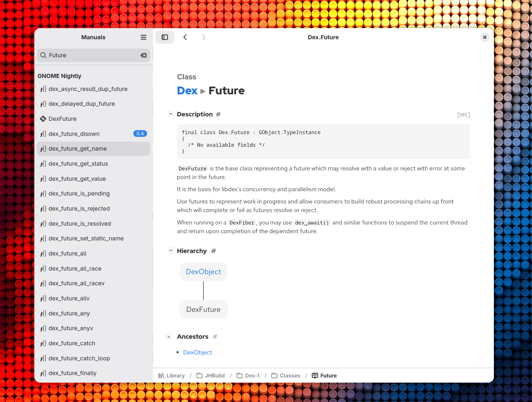Select the DexFuture class entry with diamond icon

(63, 119)
